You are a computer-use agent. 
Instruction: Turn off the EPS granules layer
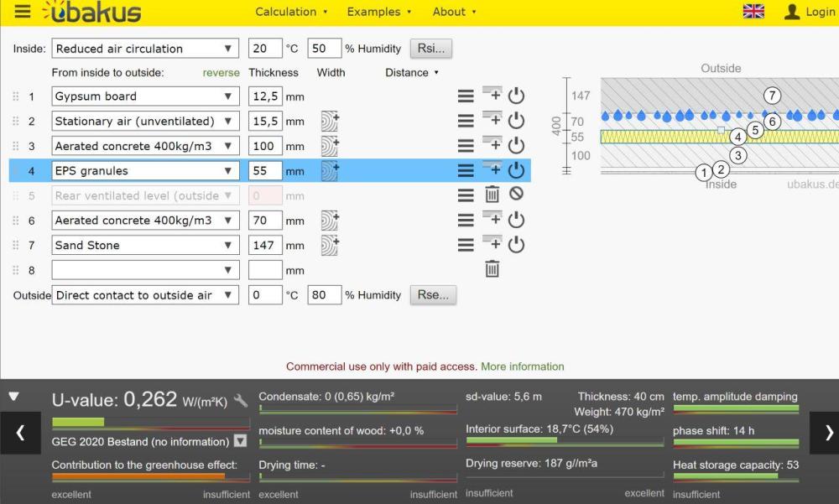click(x=516, y=170)
